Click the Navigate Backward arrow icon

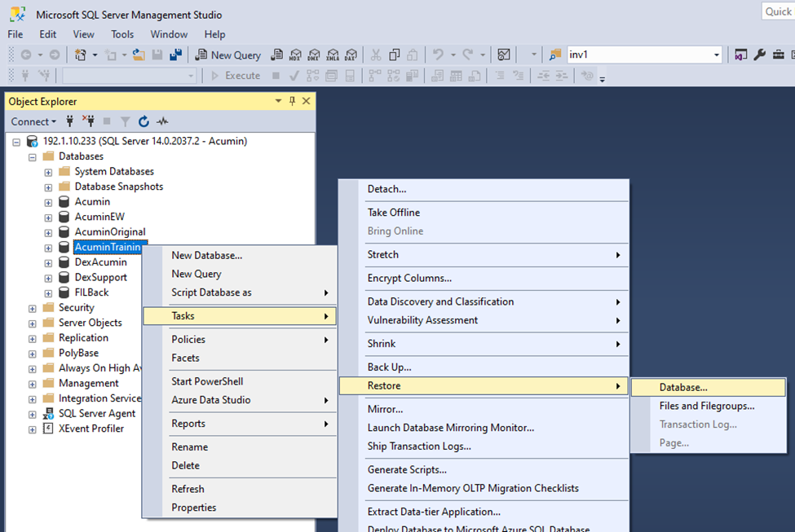[26, 55]
